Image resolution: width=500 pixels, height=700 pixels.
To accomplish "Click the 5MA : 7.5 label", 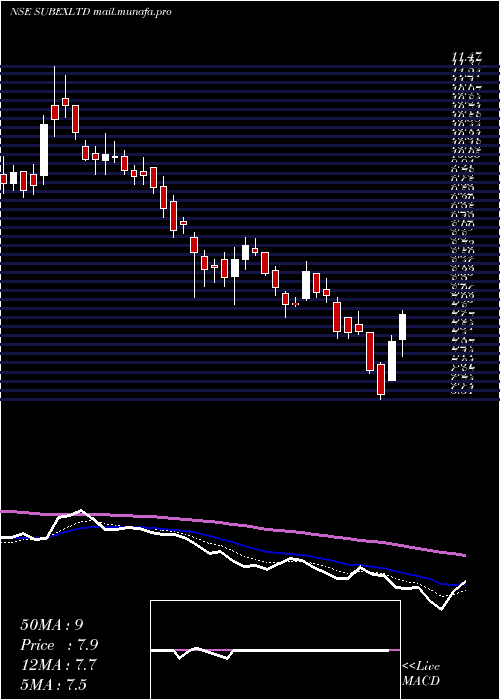I will click(54, 685).
